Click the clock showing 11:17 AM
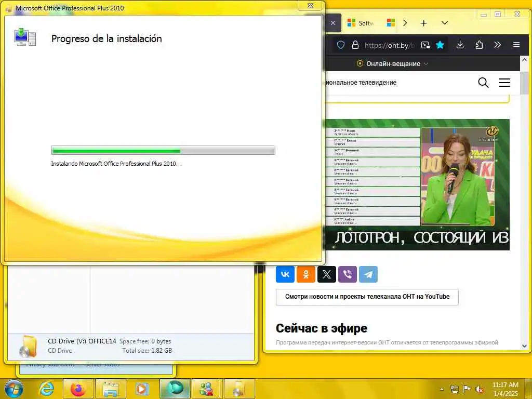 pos(505,385)
